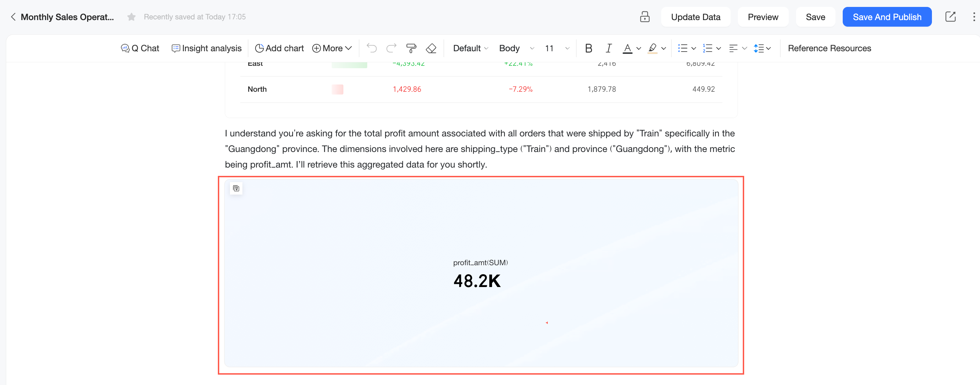Select the format painter tool
This screenshot has width=980, height=385.
(411, 48)
